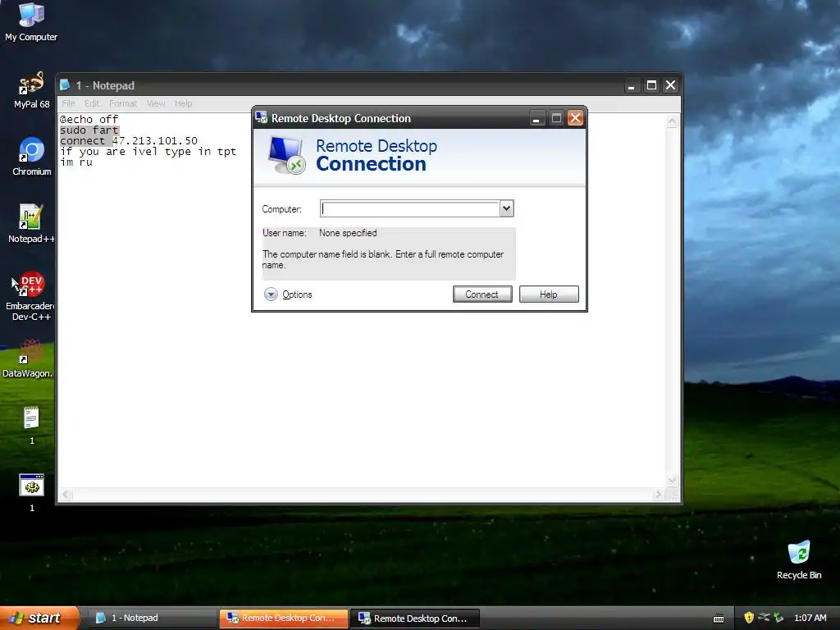Click Notepad horizontal scrollbar left arrow
Screen dimensions: 840x630
point(66,495)
